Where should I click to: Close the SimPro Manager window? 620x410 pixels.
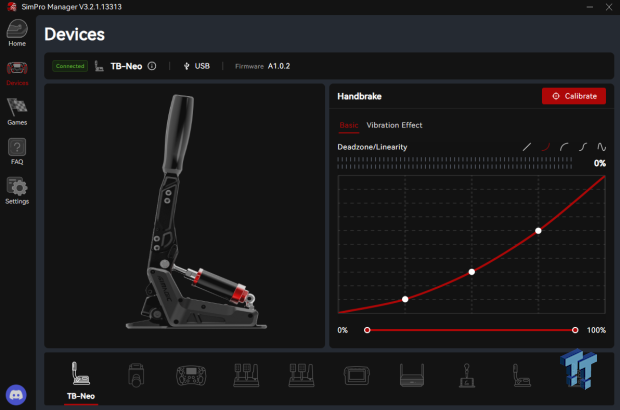[x=609, y=7]
